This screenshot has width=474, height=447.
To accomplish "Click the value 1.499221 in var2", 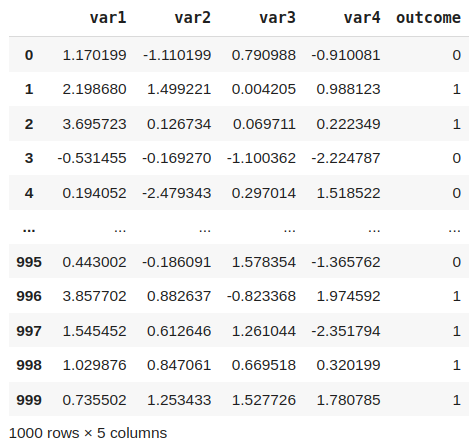I will pyautogui.click(x=179, y=89).
